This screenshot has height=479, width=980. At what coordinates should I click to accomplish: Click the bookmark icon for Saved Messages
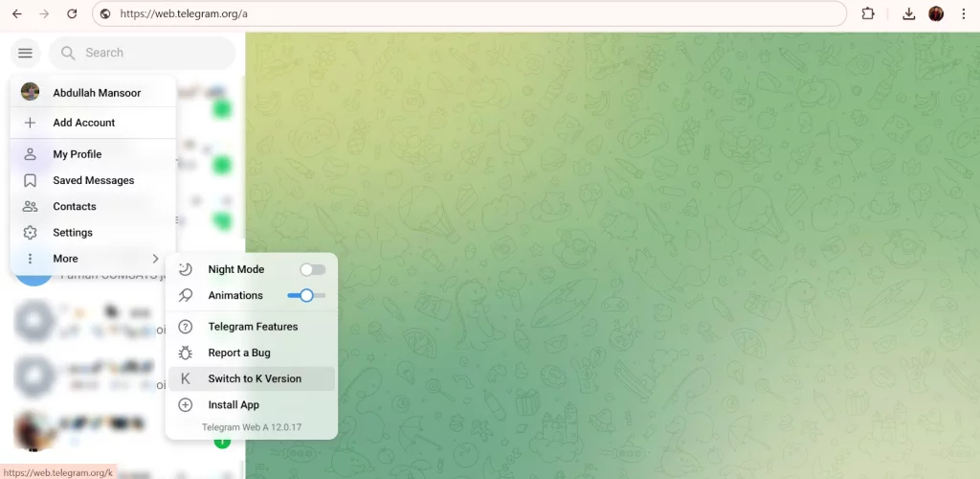pyautogui.click(x=30, y=181)
